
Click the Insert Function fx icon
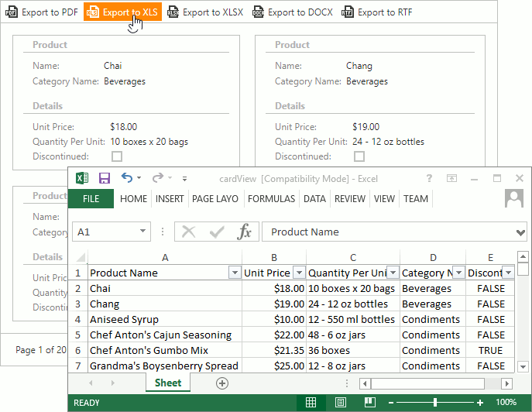point(244,232)
